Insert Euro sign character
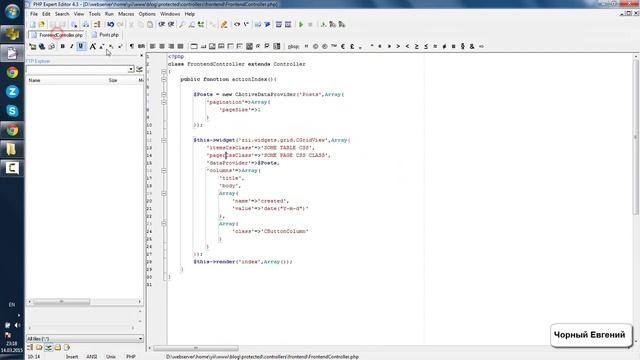This screenshot has height=360, width=640. 343,47
